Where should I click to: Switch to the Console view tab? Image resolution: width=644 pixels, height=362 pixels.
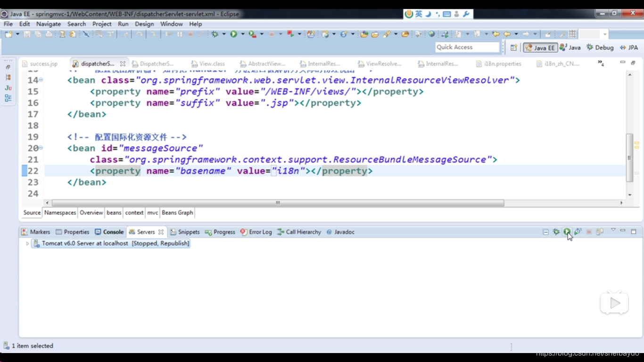point(109,232)
